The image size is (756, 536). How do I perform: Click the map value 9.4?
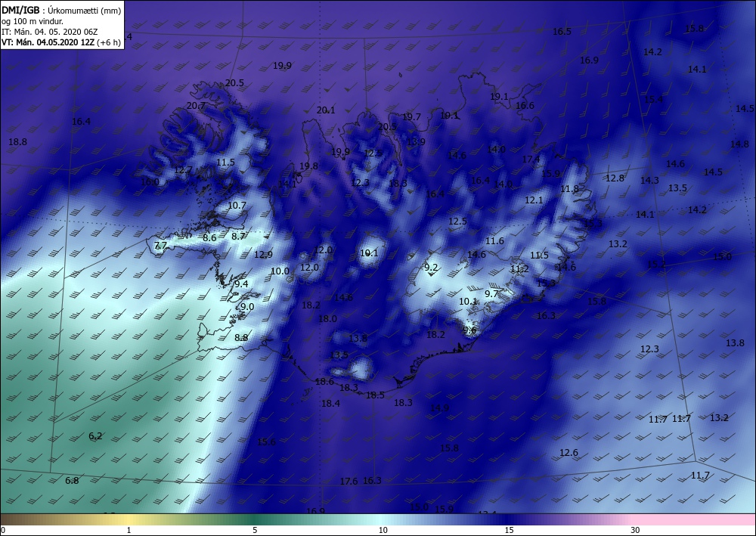coord(241,284)
